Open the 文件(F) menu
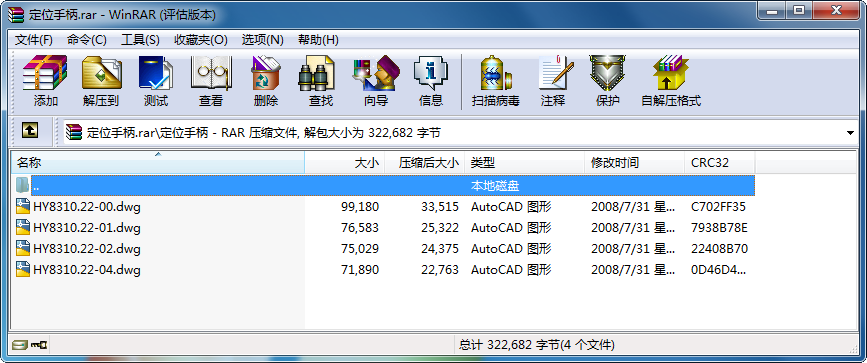This screenshot has width=867, height=363. [x=34, y=40]
